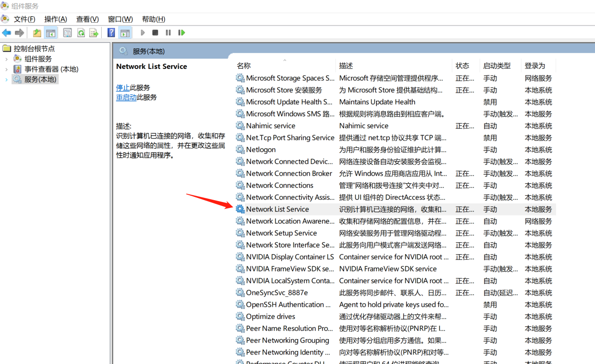
Task: Click the Refresh toolbar icon
Action: [x=81, y=33]
